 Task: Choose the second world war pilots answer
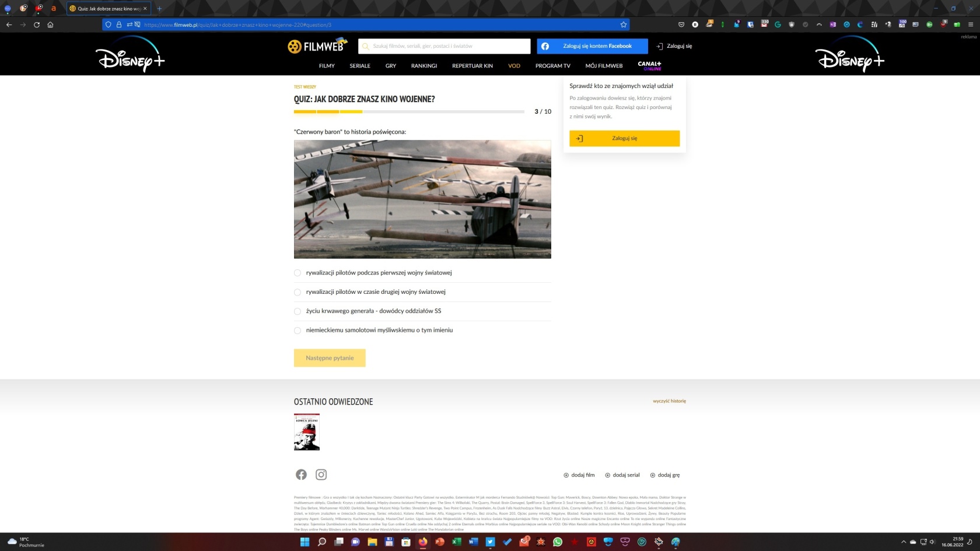297,292
